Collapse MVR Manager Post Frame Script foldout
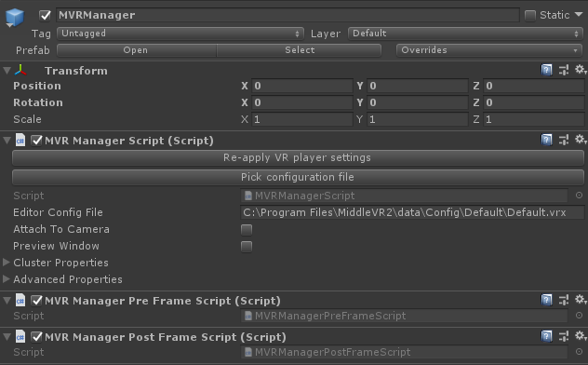588x365 pixels. coord(7,336)
